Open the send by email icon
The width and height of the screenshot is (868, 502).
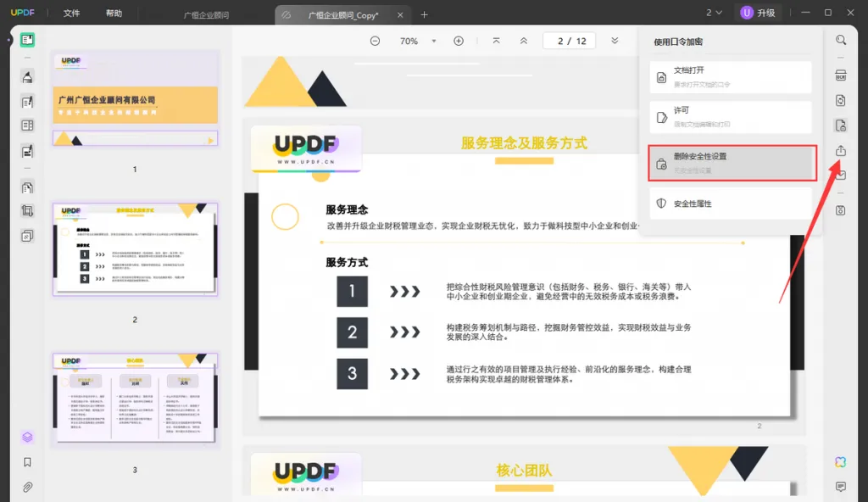pyautogui.click(x=841, y=175)
